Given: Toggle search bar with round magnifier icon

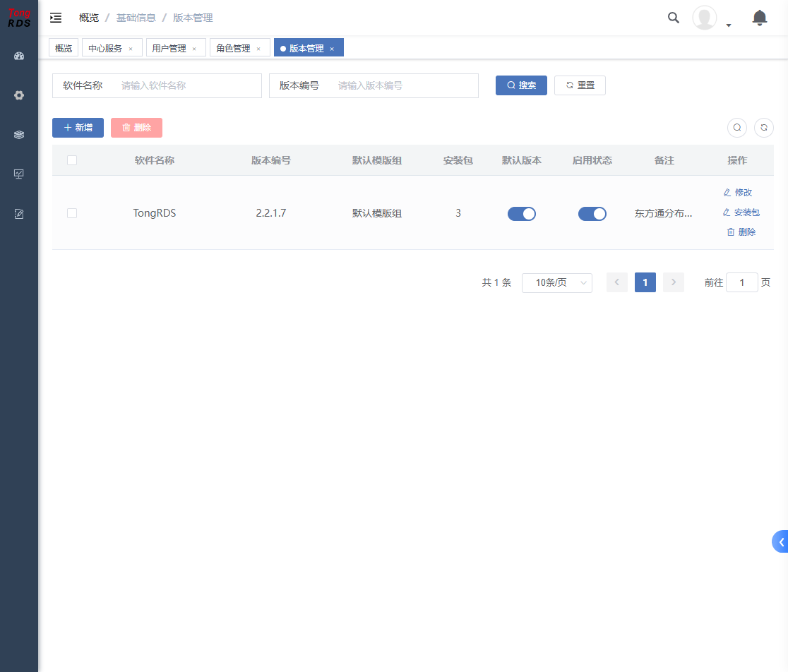Looking at the screenshot, I should 737,128.
